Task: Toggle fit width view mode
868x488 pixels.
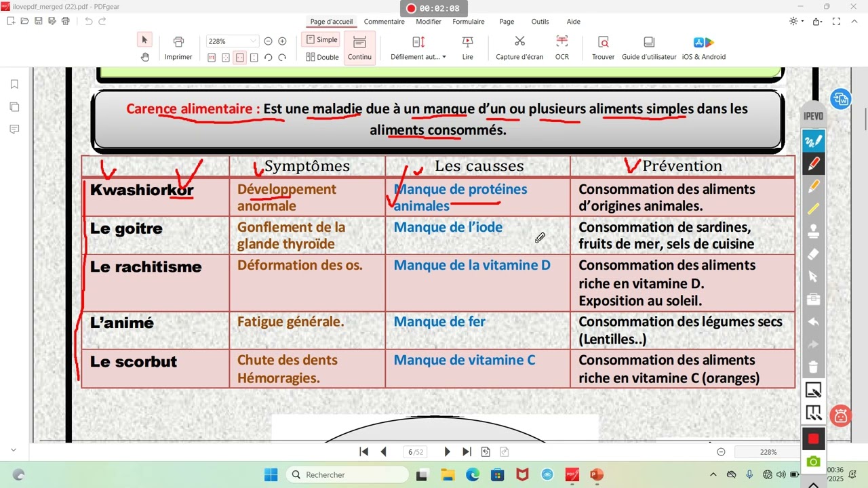Action: click(240, 58)
